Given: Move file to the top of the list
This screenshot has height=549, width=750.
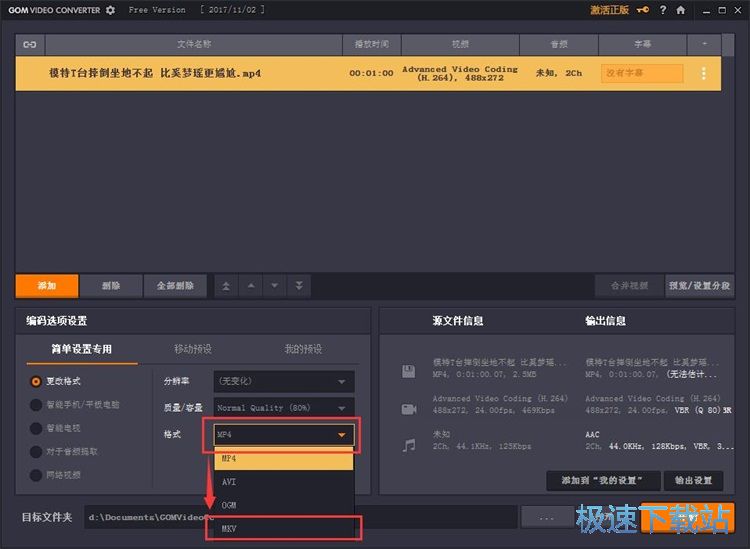Looking at the screenshot, I should (x=226, y=286).
